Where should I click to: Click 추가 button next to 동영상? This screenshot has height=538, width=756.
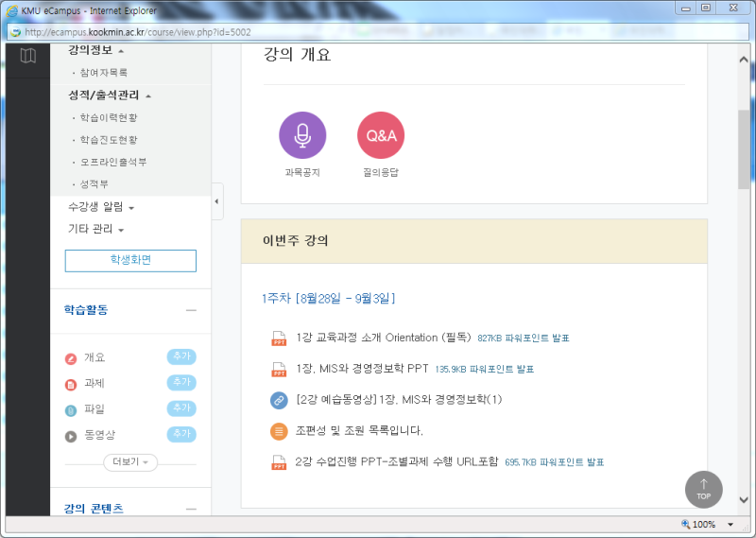[181, 434]
